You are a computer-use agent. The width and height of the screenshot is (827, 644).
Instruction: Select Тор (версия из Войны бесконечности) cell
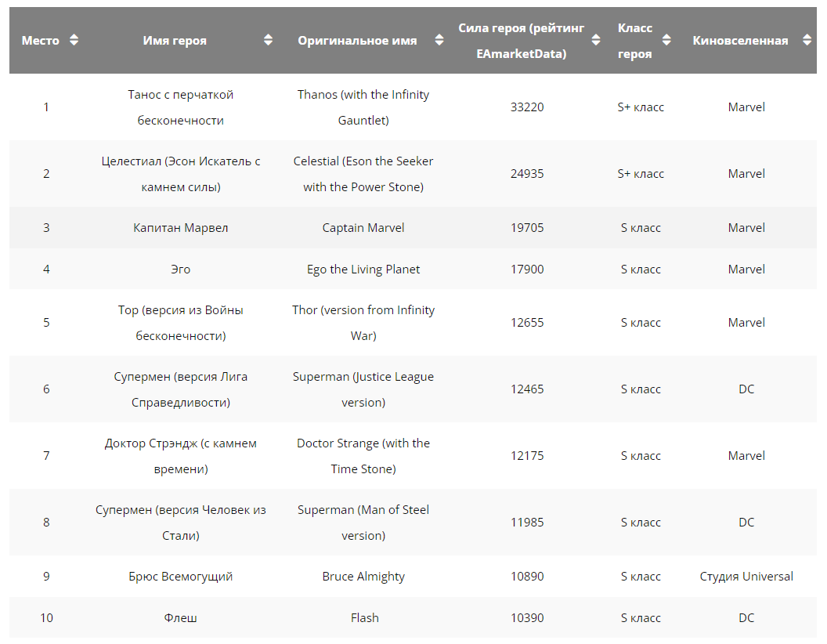coord(180,323)
